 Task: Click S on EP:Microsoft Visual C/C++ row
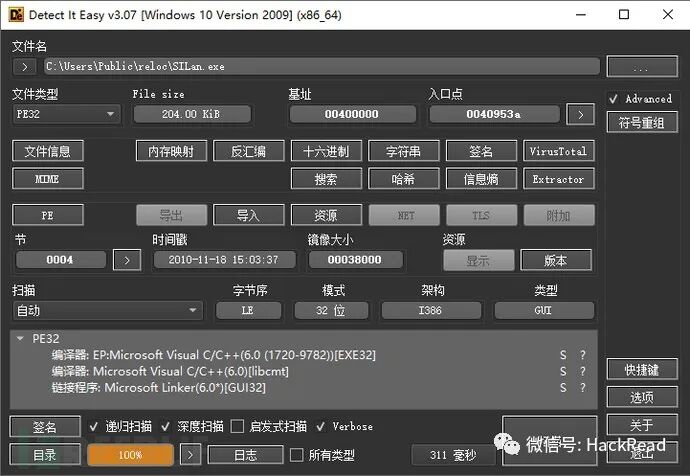point(563,355)
